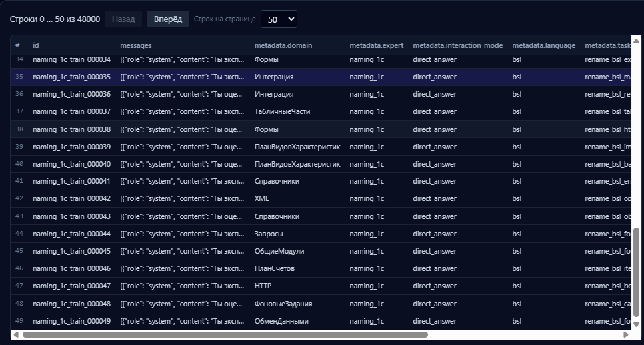Screen dimensions: 644x345
Task: Click domain cell ТабличныеЧасти
Action: coord(282,112)
